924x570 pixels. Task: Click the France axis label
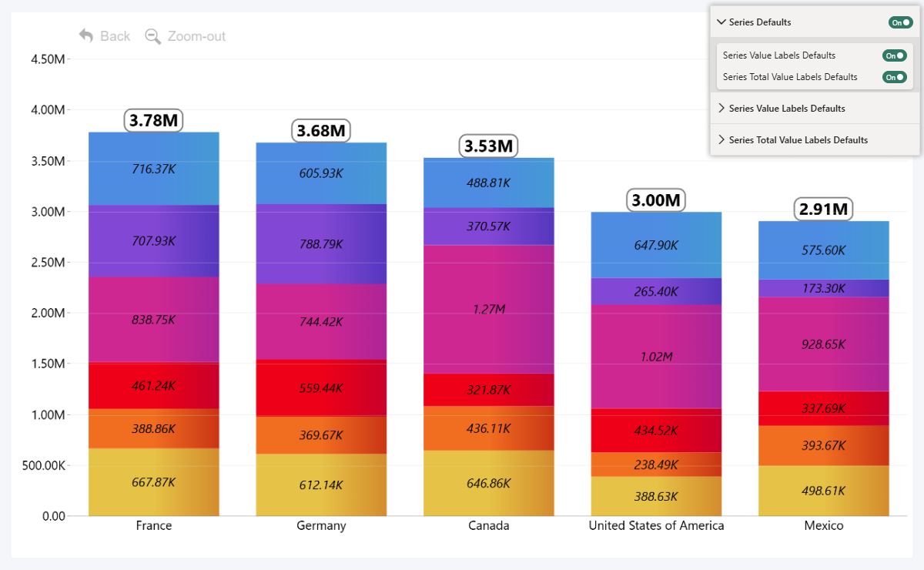[x=154, y=525]
